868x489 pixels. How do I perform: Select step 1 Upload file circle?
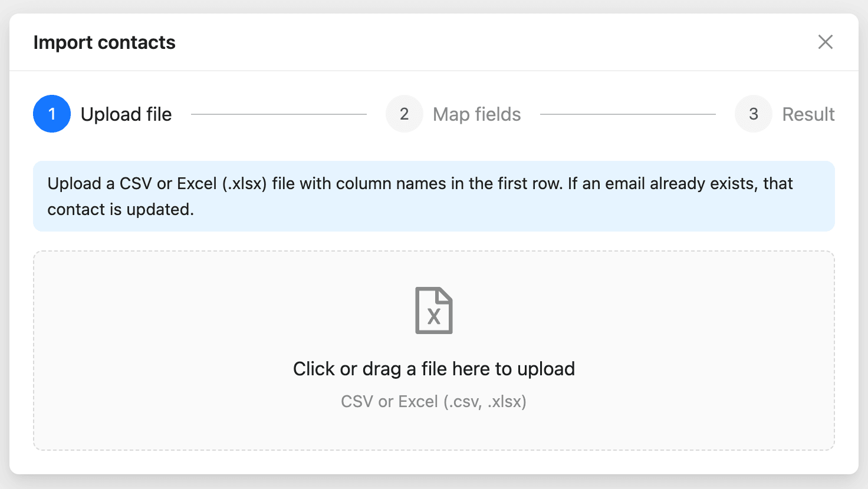coord(52,114)
